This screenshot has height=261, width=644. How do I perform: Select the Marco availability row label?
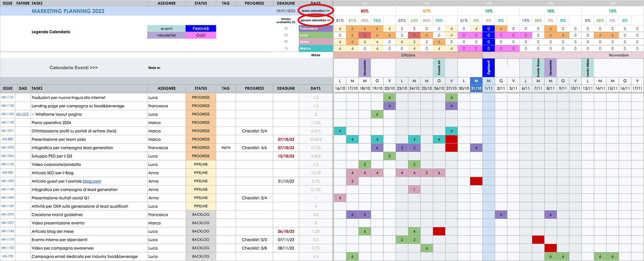(x=316, y=48)
